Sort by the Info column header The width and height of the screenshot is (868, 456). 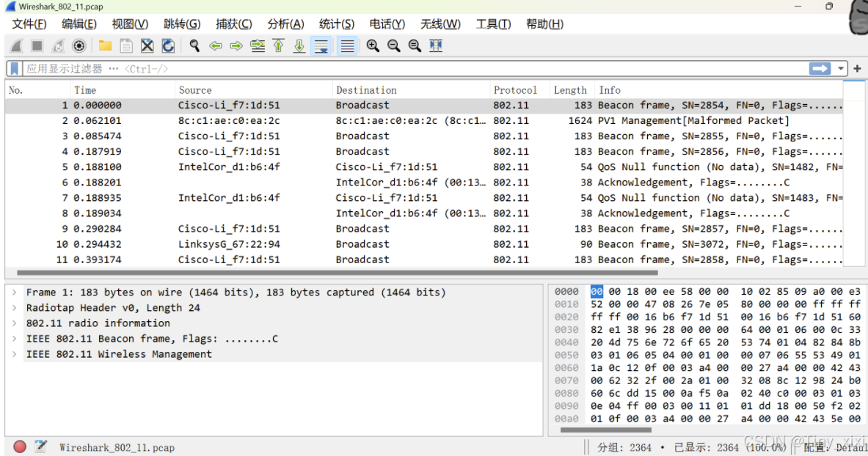[718, 90]
